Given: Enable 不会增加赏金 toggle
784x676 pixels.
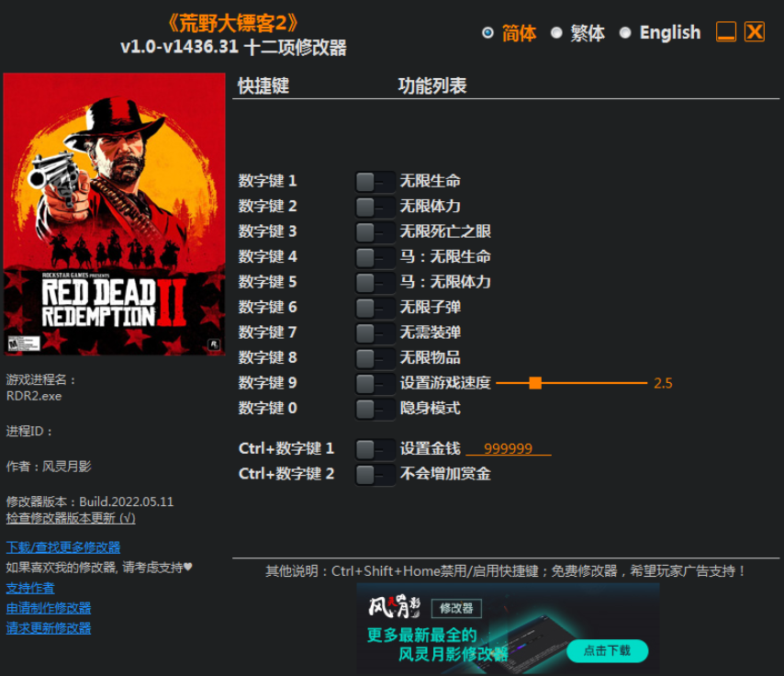Looking at the screenshot, I should (375, 474).
